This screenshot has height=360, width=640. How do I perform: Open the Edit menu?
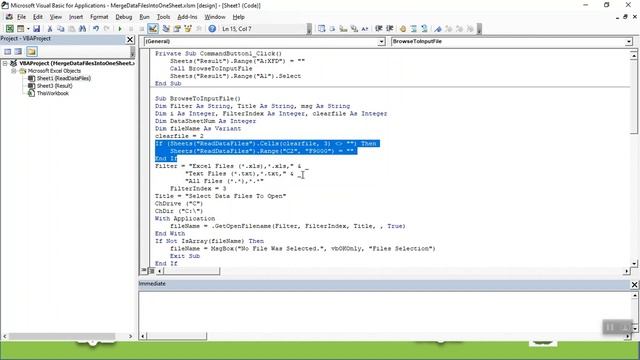pos(38,17)
